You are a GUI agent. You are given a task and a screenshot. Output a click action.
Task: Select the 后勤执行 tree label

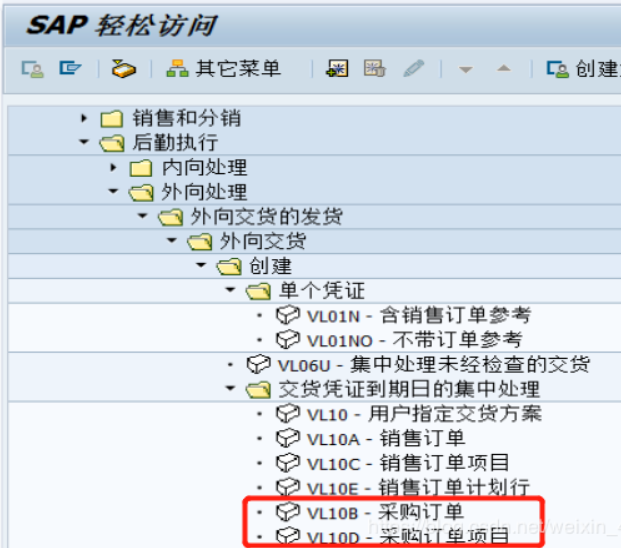coord(175,143)
